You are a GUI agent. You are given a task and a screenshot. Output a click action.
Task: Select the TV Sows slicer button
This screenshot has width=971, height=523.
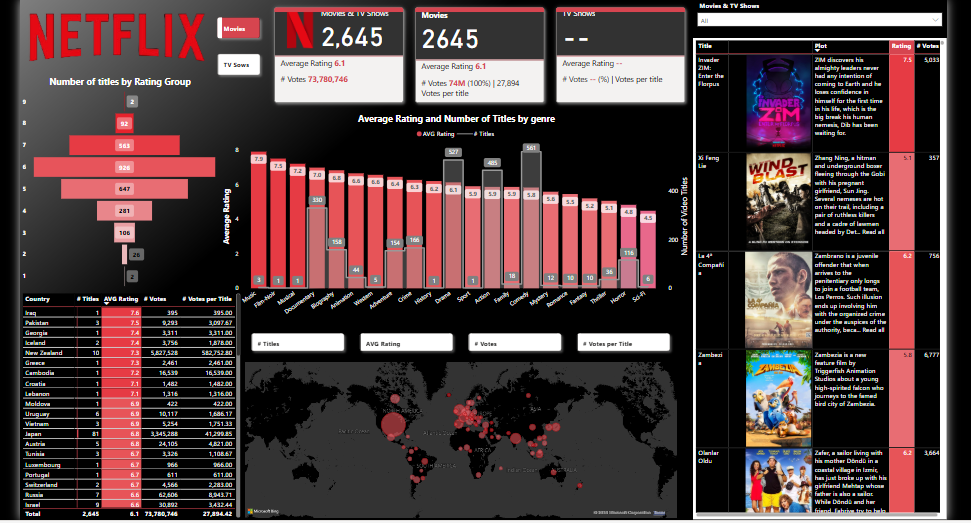pyautogui.click(x=238, y=64)
